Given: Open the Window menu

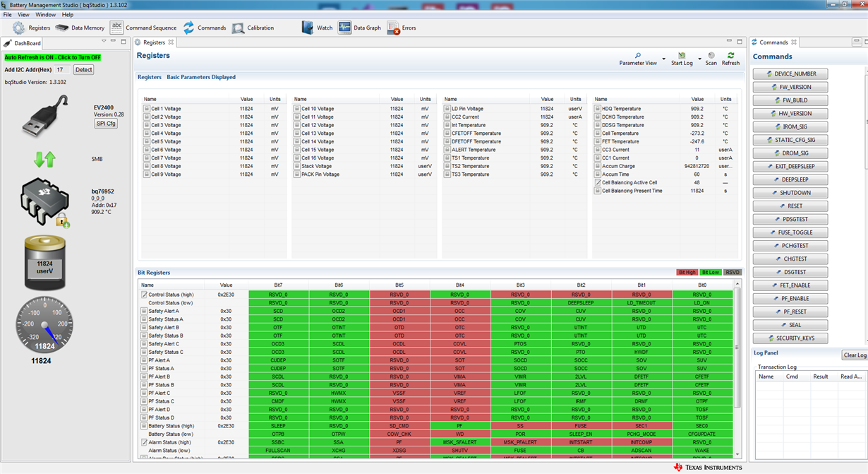Looking at the screenshot, I should click(x=45, y=14).
